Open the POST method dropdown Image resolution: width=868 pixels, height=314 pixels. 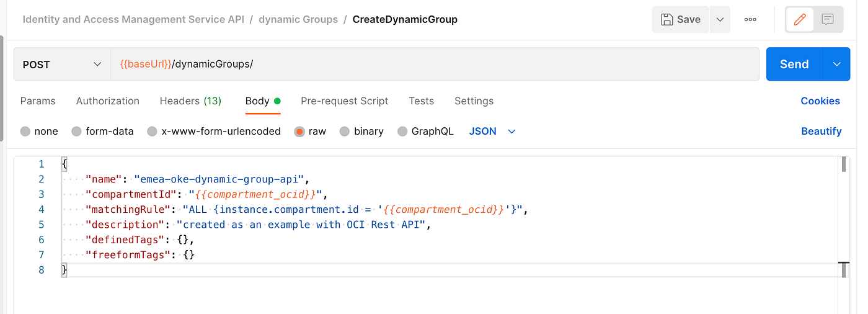[62, 65]
